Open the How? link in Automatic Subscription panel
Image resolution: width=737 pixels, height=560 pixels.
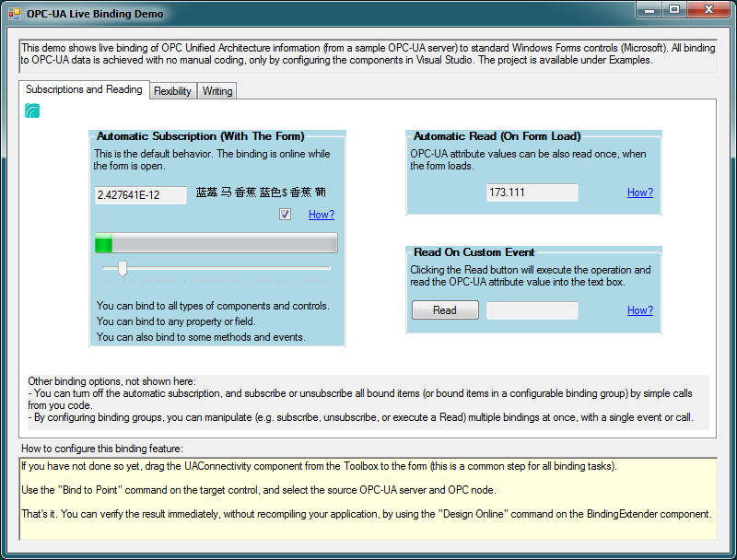(321, 214)
